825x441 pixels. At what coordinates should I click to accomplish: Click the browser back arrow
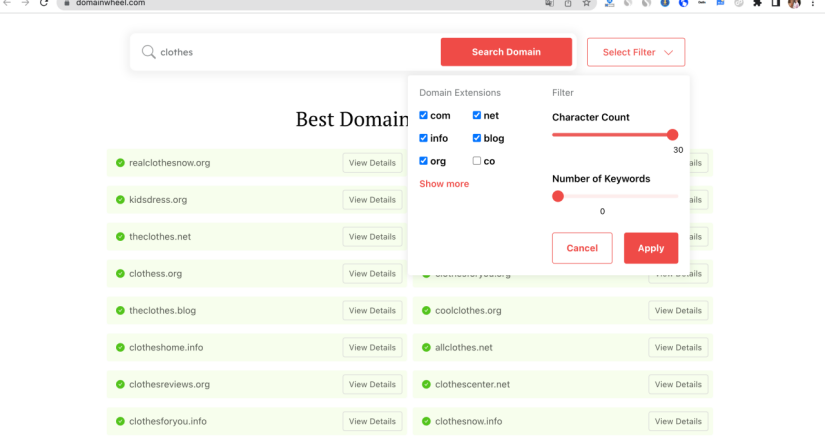coord(8,4)
